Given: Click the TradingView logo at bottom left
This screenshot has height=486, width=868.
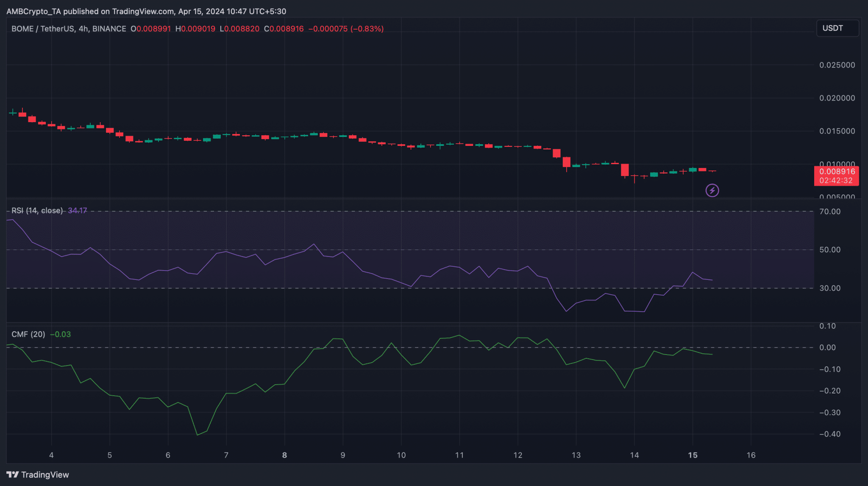Looking at the screenshot, I should coord(38,475).
